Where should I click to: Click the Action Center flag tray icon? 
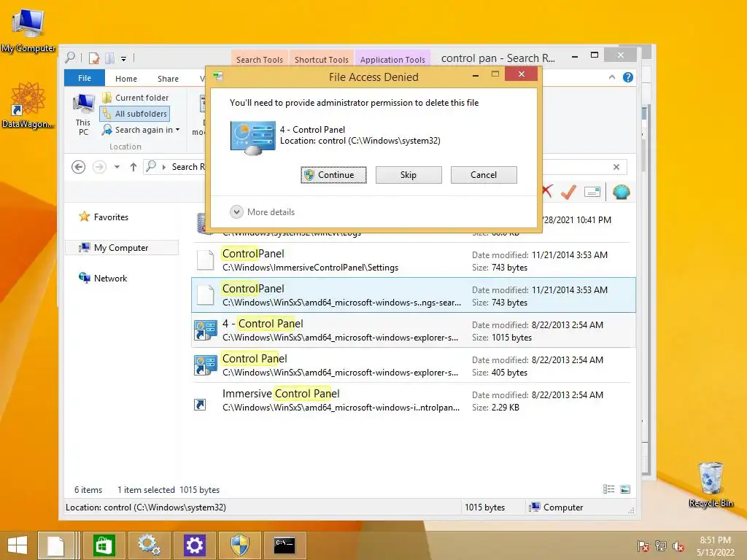coord(643,546)
